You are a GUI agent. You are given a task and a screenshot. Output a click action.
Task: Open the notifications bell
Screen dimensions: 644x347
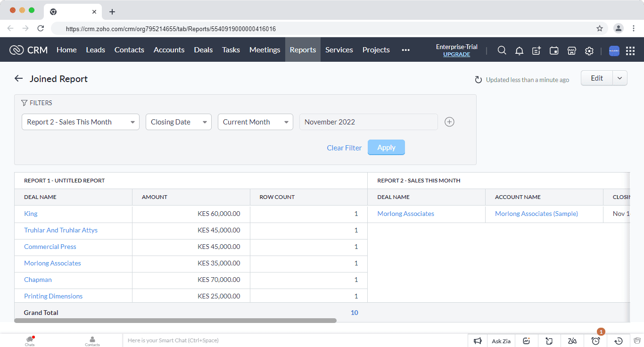click(x=519, y=50)
